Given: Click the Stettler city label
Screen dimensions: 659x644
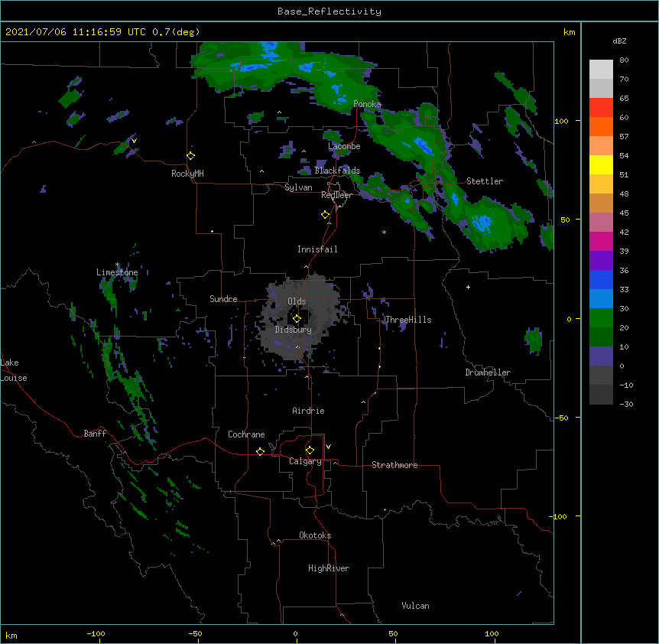Looking at the screenshot, I should point(485,181).
